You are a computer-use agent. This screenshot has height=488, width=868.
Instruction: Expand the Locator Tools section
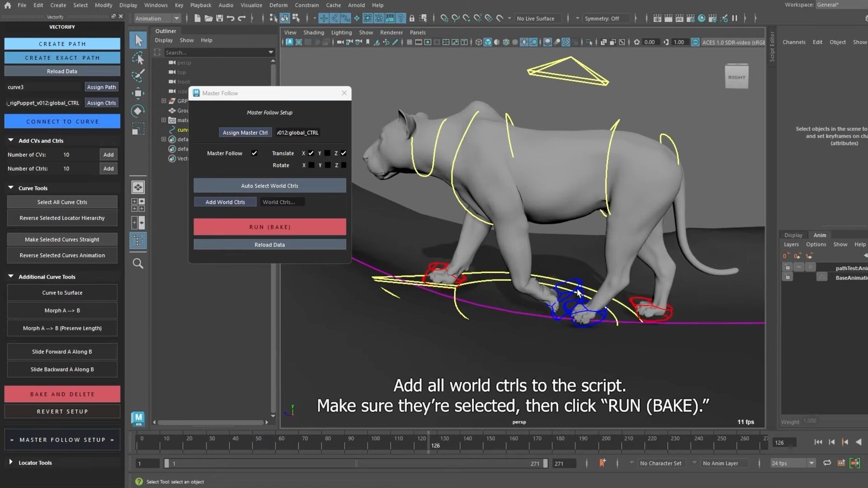[11, 462]
